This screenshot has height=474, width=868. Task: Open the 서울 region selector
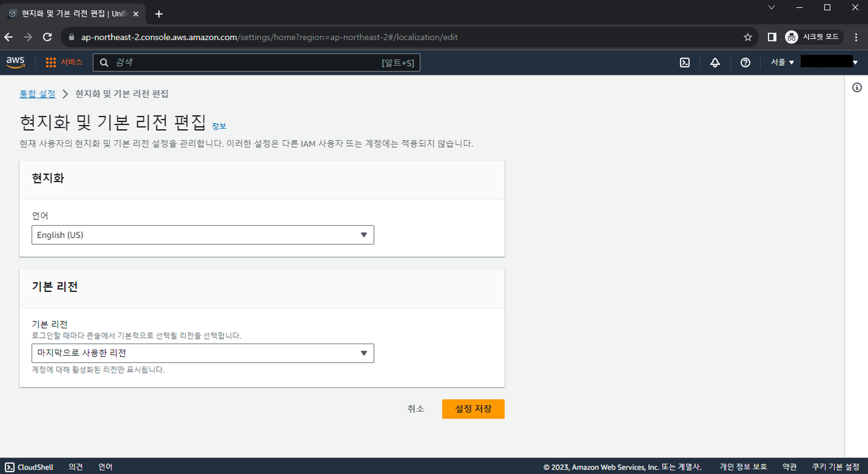click(x=782, y=62)
